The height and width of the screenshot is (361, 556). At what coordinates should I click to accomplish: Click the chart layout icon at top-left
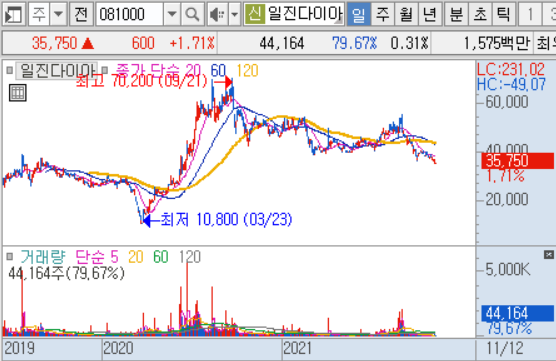click(14, 15)
